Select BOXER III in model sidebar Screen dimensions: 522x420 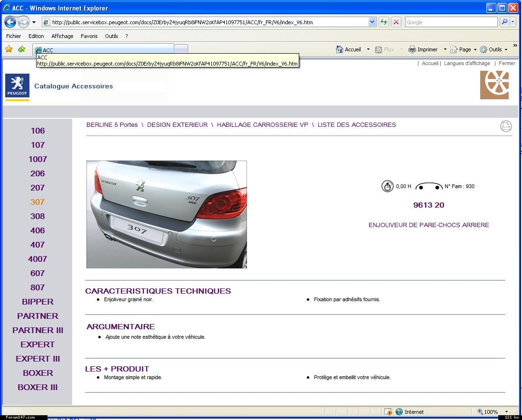(x=38, y=387)
